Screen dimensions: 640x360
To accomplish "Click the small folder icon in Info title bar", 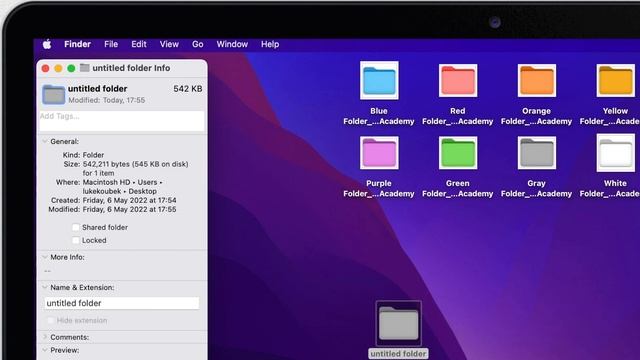I will click(84, 68).
